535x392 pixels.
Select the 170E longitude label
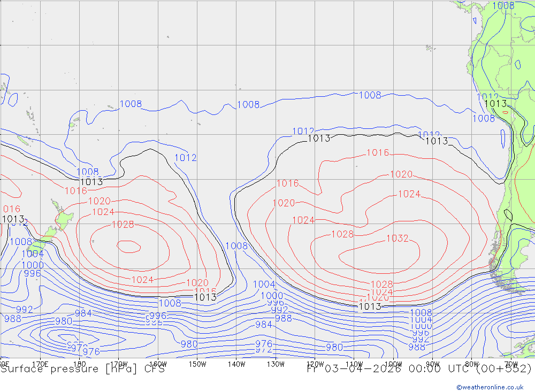(40, 364)
